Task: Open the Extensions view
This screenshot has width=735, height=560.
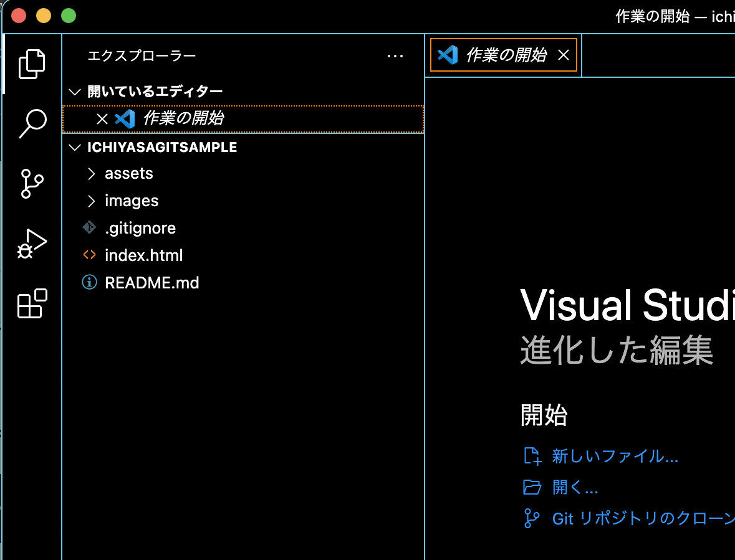Action: click(x=32, y=303)
